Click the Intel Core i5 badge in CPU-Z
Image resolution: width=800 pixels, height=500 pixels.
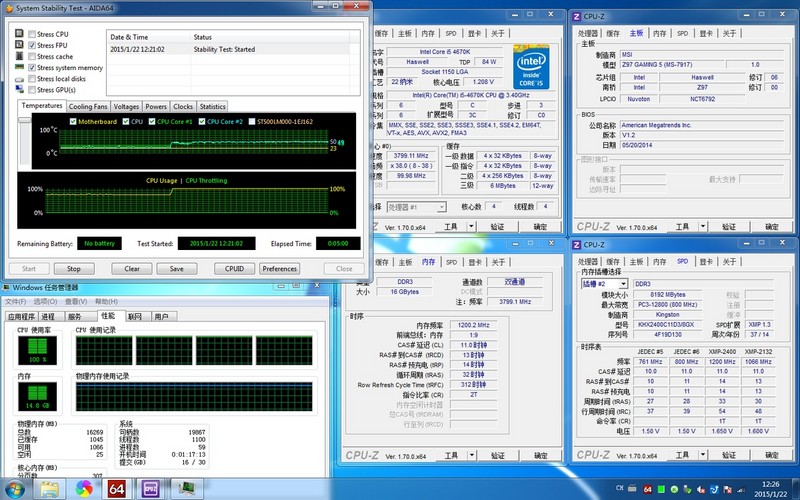tap(531, 67)
